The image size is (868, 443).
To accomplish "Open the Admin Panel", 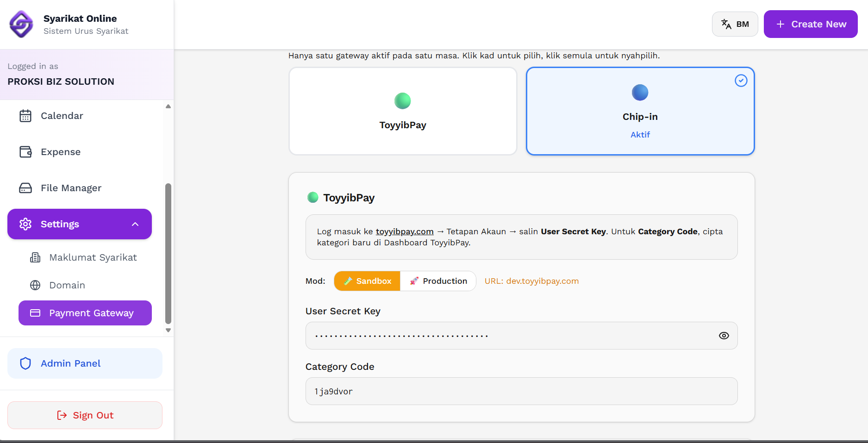I will click(x=85, y=363).
